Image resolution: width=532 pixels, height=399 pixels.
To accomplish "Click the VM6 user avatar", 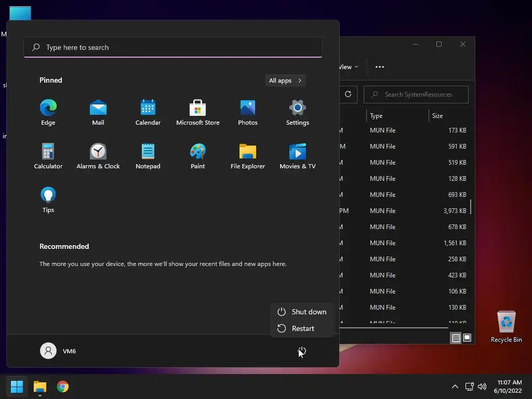I will pos(48,351).
